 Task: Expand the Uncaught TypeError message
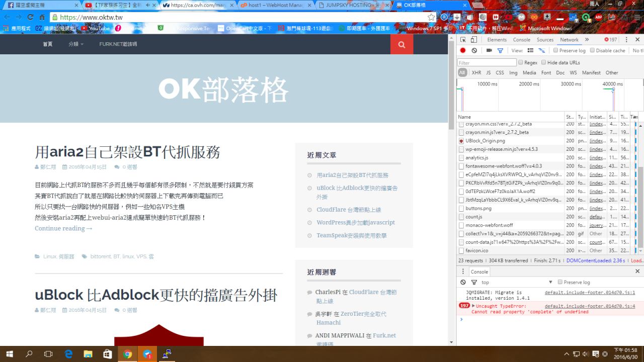473,306
